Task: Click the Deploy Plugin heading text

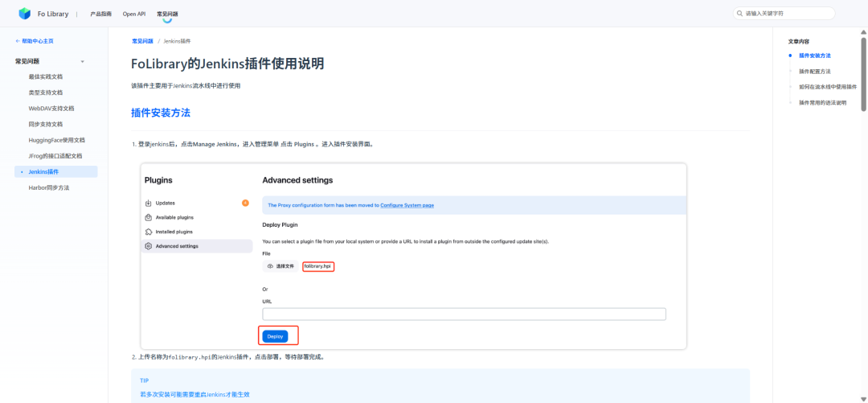Action: click(280, 225)
